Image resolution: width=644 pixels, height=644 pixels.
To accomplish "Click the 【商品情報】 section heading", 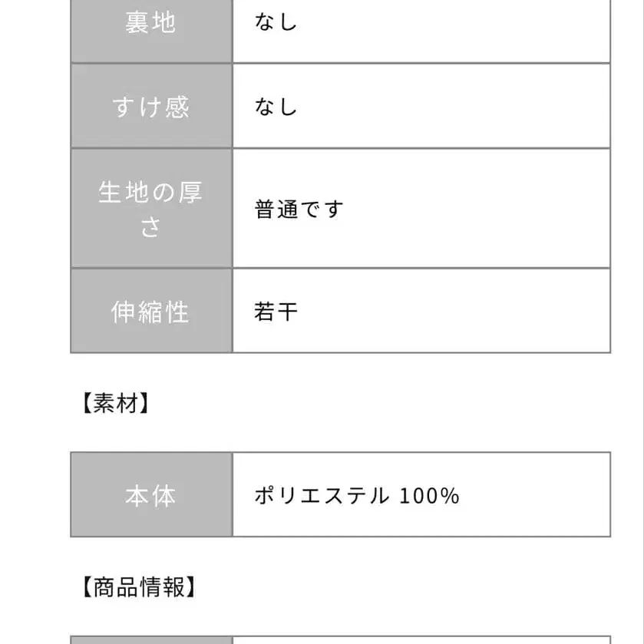I will 136,588.
